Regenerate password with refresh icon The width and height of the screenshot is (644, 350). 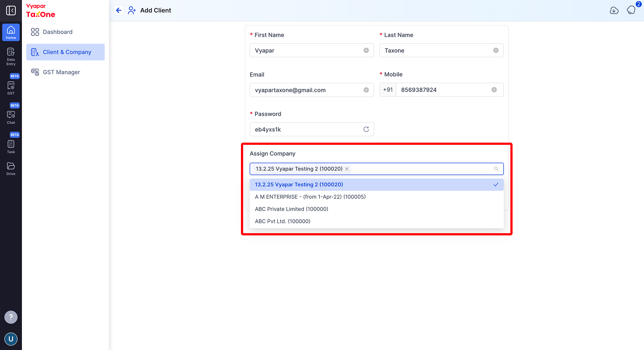(366, 129)
